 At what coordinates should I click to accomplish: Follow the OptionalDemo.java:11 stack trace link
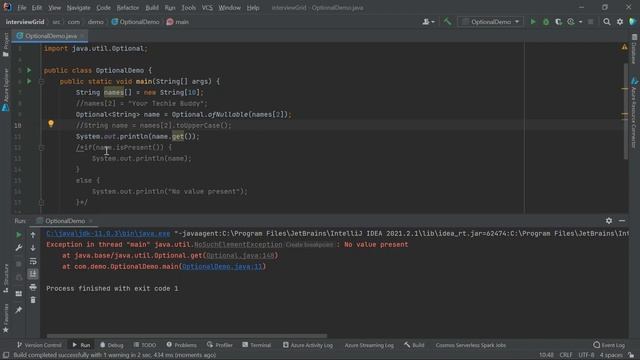click(222, 267)
